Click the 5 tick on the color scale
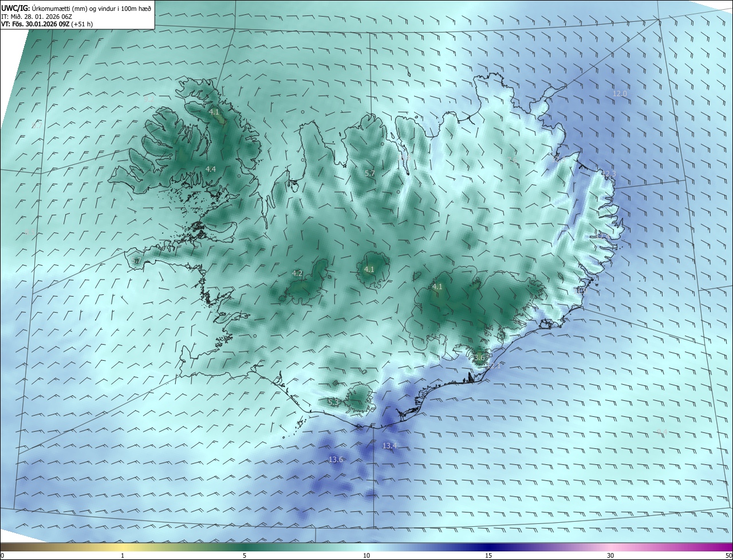Screen dimensions: 733x560 [x=245, y=555]
